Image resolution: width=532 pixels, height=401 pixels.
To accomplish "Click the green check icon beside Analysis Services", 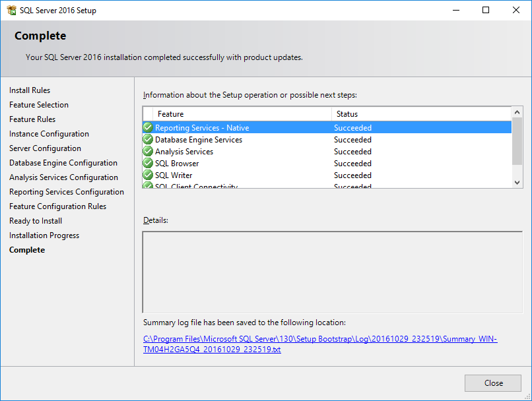I will [x=148, y=152].
